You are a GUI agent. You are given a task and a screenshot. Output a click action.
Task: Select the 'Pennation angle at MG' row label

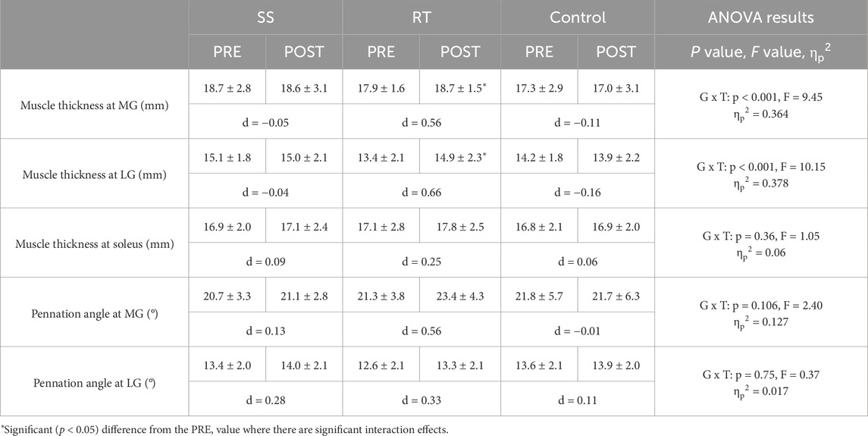click(x=95, y=313)
